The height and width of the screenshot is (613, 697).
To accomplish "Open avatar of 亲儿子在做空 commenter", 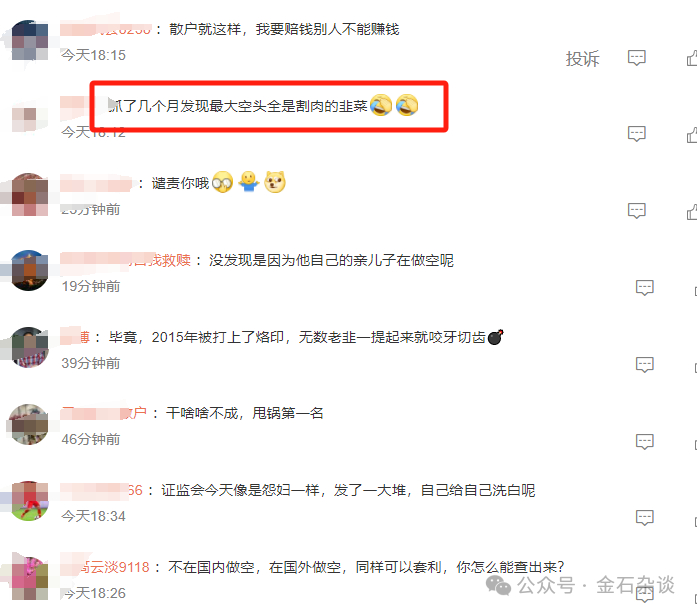I will pyautogui.click(x=29, y=271).
